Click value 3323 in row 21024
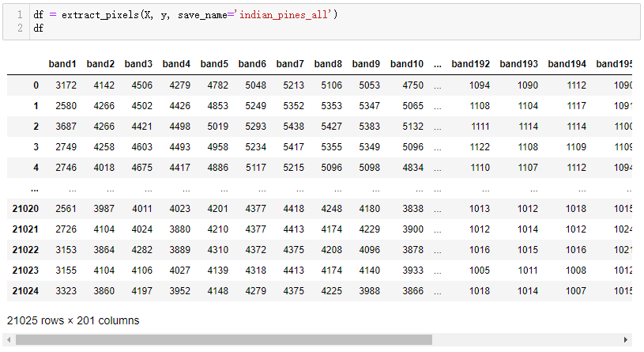 tap(66, 291)
